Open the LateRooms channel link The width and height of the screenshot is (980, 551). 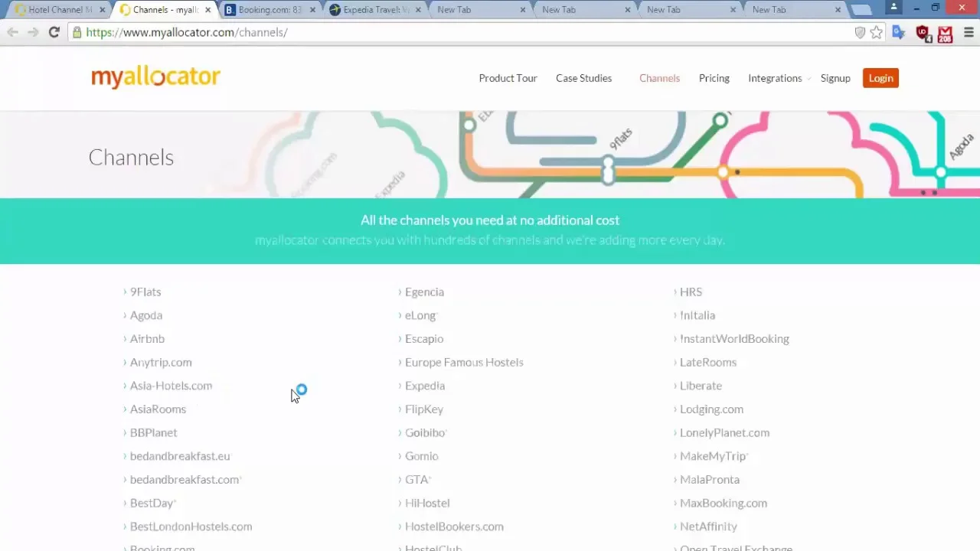point(708,362)
